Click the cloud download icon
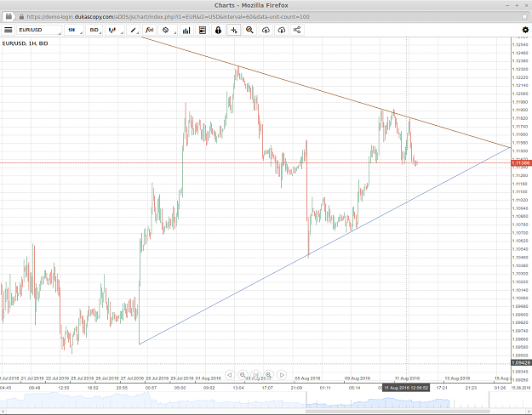The width and height of the screenshot is (532, 415). 281,30
